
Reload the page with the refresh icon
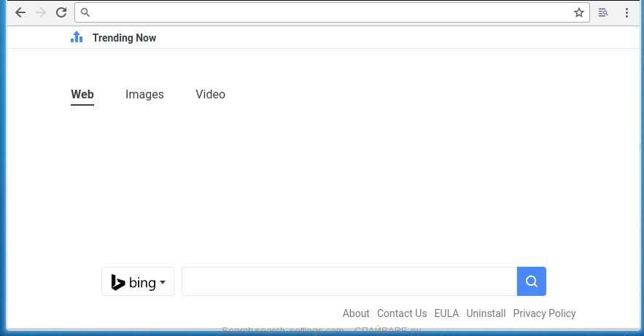click(61, 12)
